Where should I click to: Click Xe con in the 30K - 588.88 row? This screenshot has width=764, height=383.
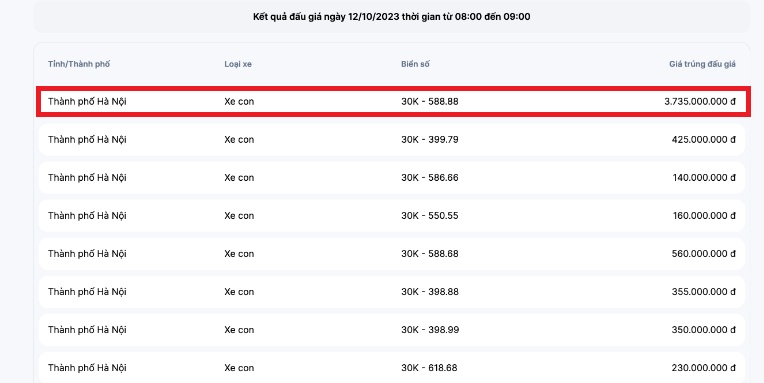click(x=239, y=102)
